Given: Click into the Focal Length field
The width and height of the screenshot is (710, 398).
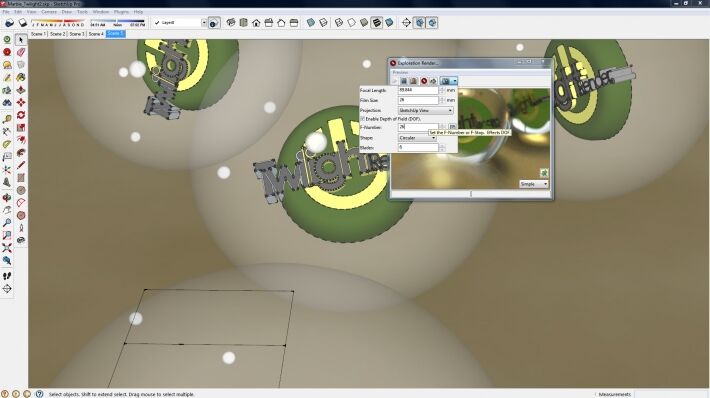Looking at the screenshot, I should click(x=418, y=90).
